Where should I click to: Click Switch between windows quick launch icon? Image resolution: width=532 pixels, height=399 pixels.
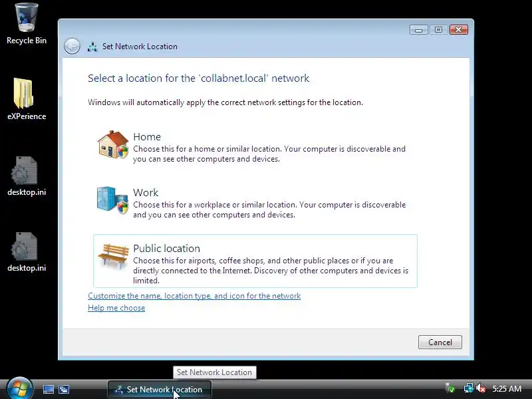(64, 389)
